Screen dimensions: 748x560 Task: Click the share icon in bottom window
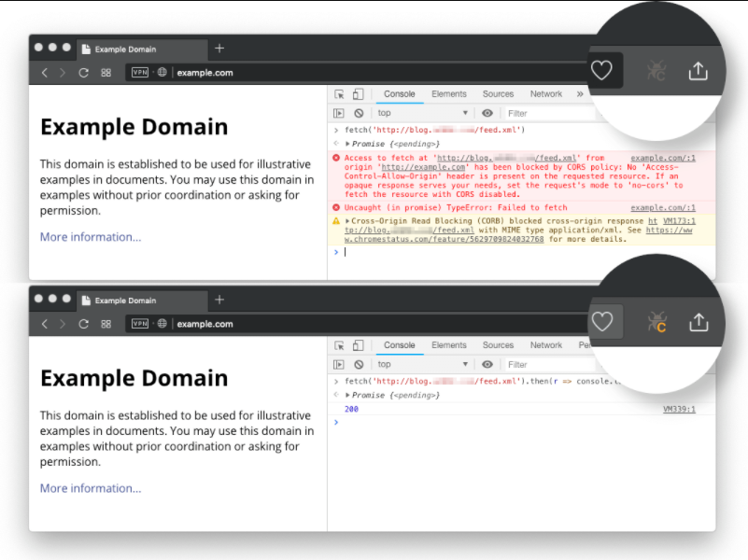pyautogui.click(x=698, y=323)
